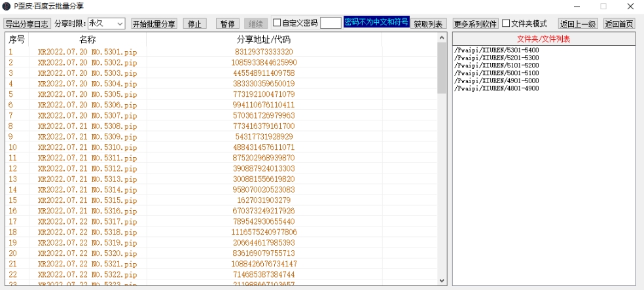Viewport: 644px width, 290px height.
Task: Select row XR2022.07.22 NO.5318.pip
Action: point(221,232)
